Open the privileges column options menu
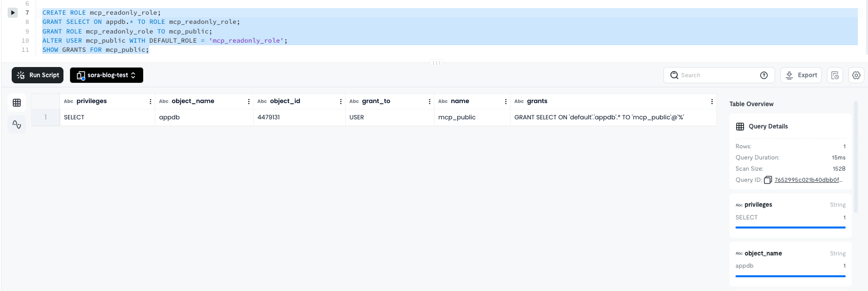 tap(150, 102)
